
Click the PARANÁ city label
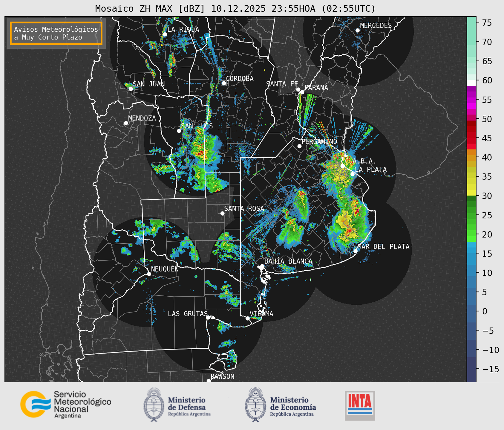(x=316, y=88)
